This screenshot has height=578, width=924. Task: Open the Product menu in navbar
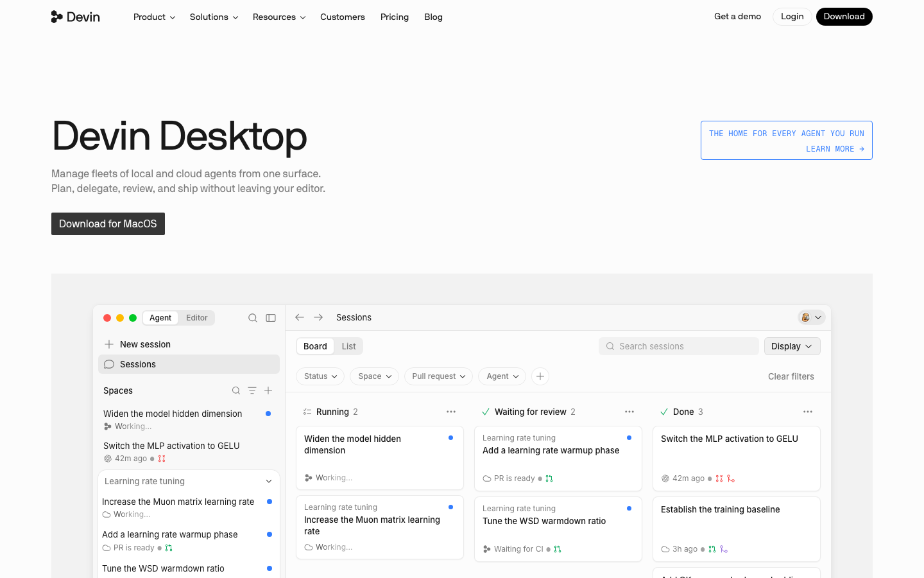[154, 17]
